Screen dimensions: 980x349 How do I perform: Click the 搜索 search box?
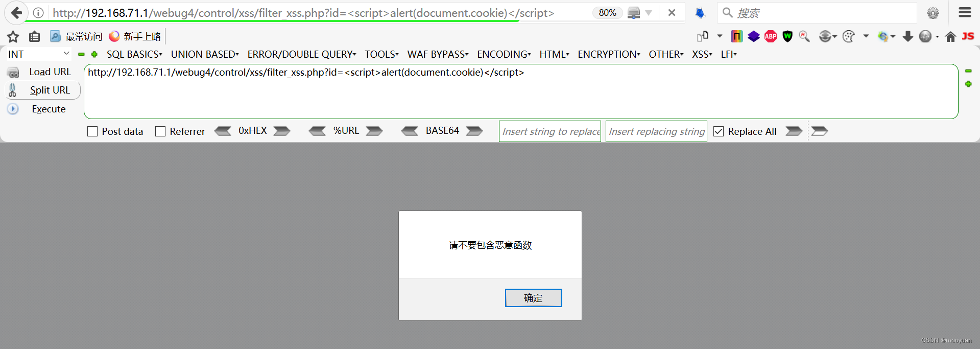click(x=817, y=13)
